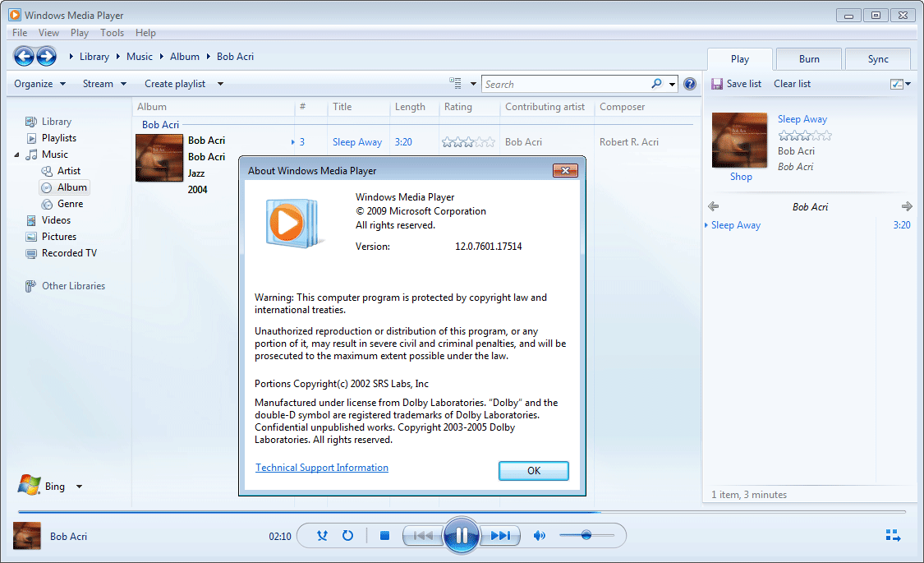
Task: Click OK in the About dialog
Action: pyautogui.click(x=534, y=470)
